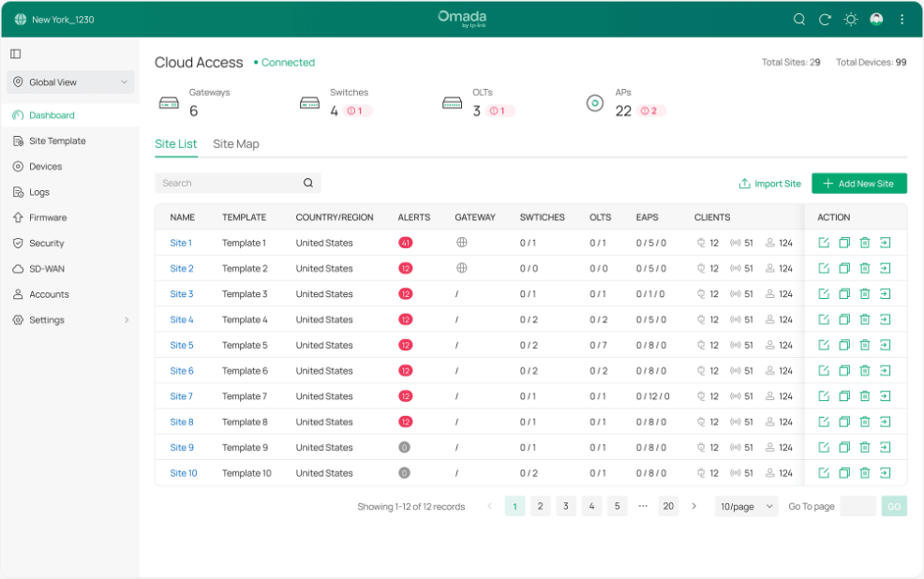The width and height of the screenshot is (924, 579).
Task: Delete Site 5 using trash icon
Action: click(x=865, y=346)
